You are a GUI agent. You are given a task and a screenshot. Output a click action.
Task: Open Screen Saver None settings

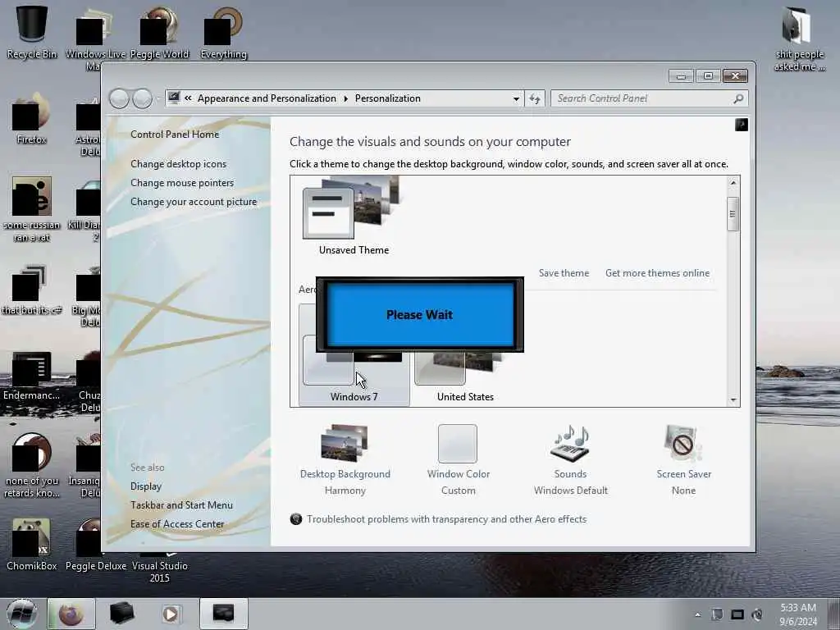[683, 459]
